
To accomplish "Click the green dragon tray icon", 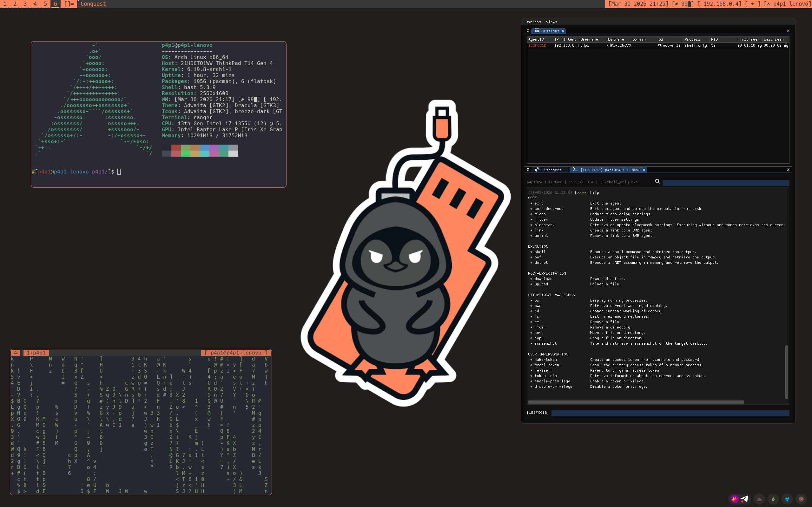I will pyautogui.click(x=773, y=499).
